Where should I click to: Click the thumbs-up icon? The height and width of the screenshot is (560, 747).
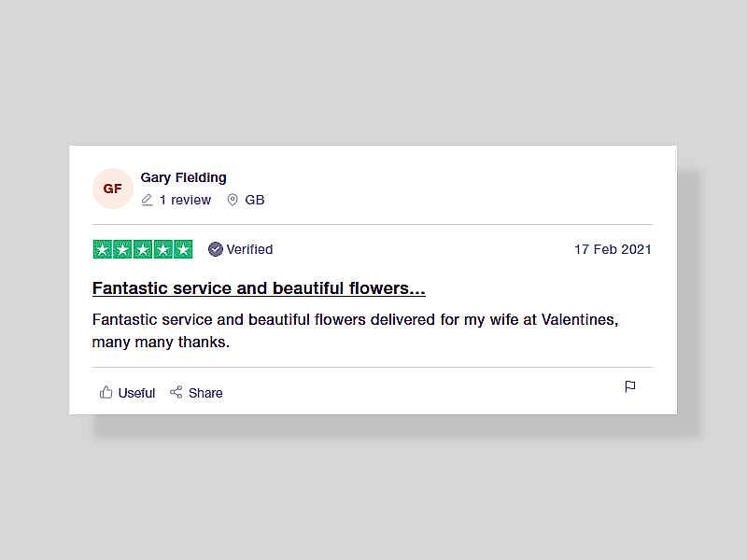point(106,392)
